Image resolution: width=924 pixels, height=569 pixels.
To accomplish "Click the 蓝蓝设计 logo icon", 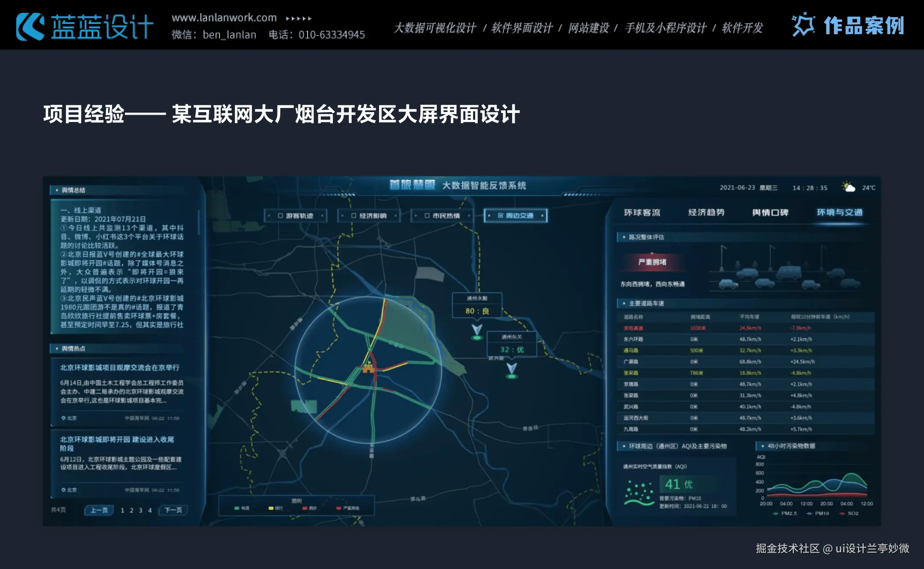I will click(30, 27).
